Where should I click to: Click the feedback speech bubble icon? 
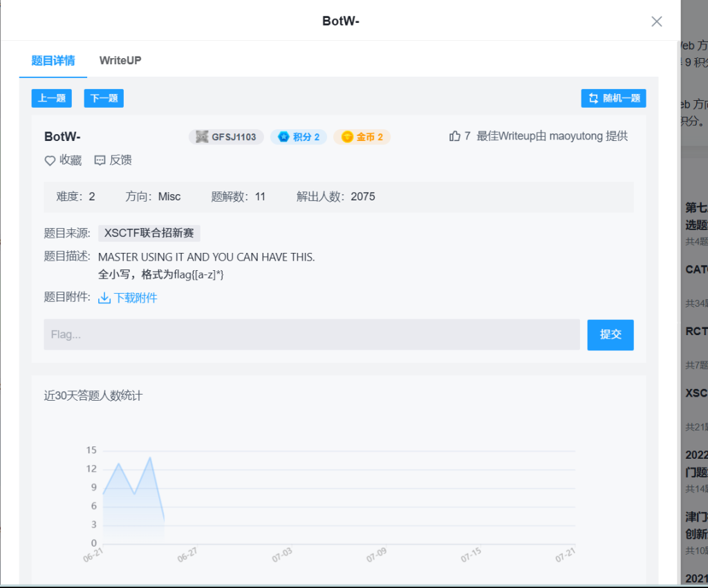(x=100, y=160)
